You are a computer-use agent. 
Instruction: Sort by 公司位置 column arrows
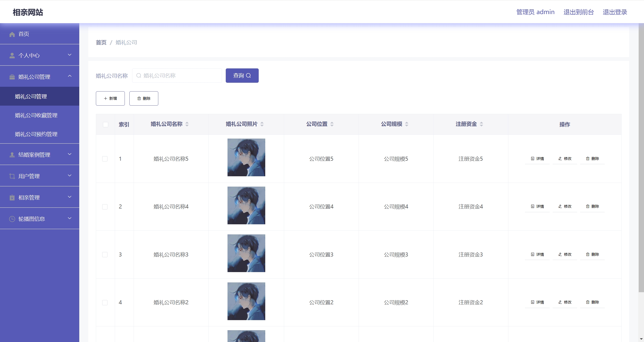click(x=332, y=124)
